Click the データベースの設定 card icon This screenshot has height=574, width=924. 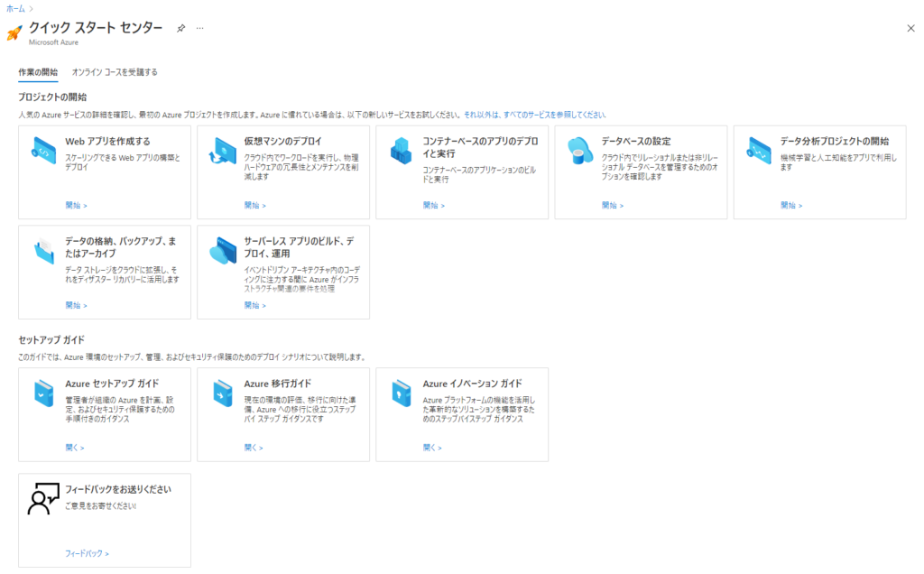point(580,151)
